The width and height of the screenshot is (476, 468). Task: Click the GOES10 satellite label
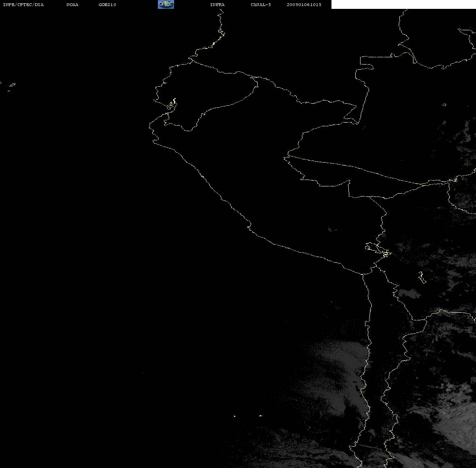click(107, 4)
